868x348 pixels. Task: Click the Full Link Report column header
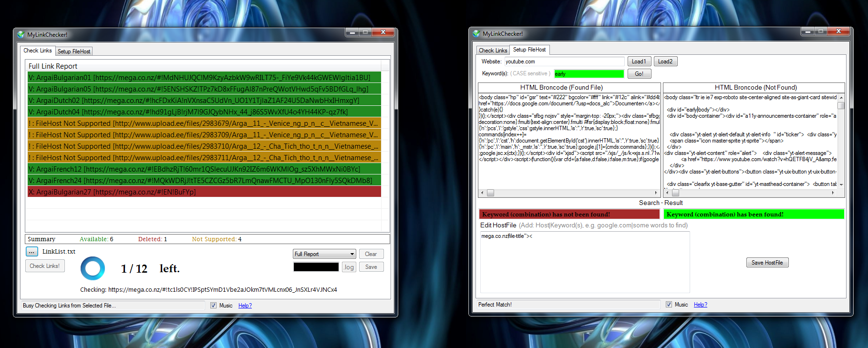point(204,66)
